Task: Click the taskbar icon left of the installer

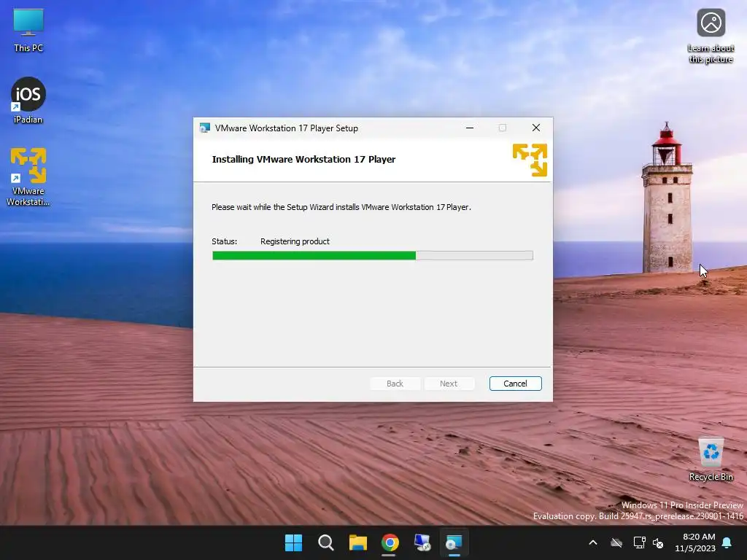Action: coord(422,542)
